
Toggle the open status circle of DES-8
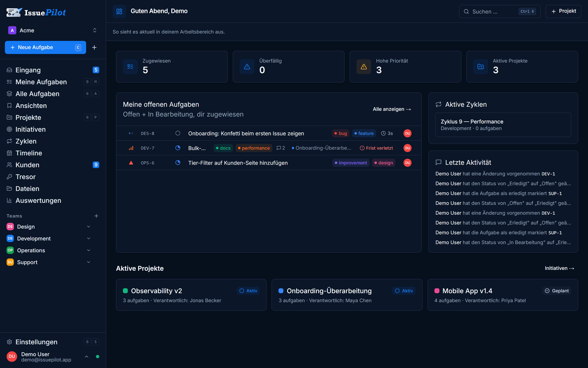coord(178,133)
